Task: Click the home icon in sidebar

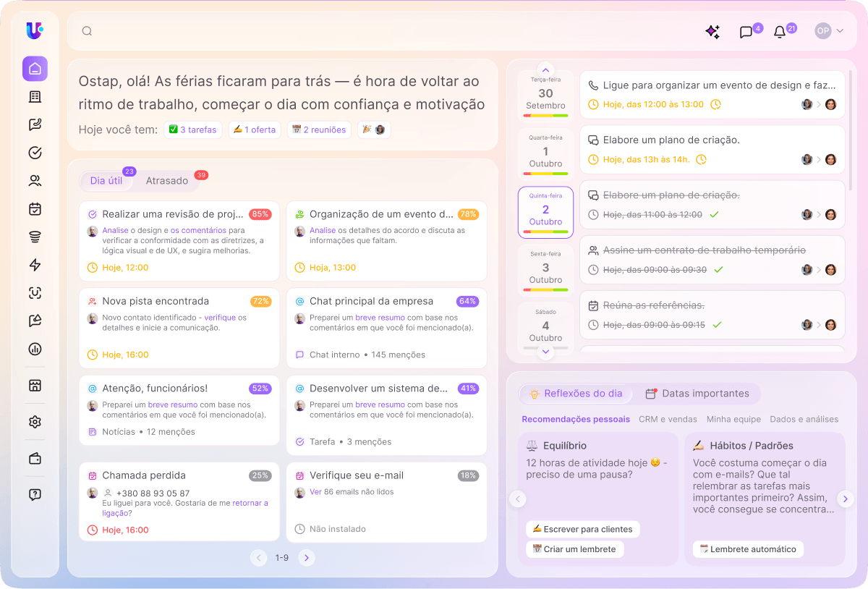Action: 35,69
